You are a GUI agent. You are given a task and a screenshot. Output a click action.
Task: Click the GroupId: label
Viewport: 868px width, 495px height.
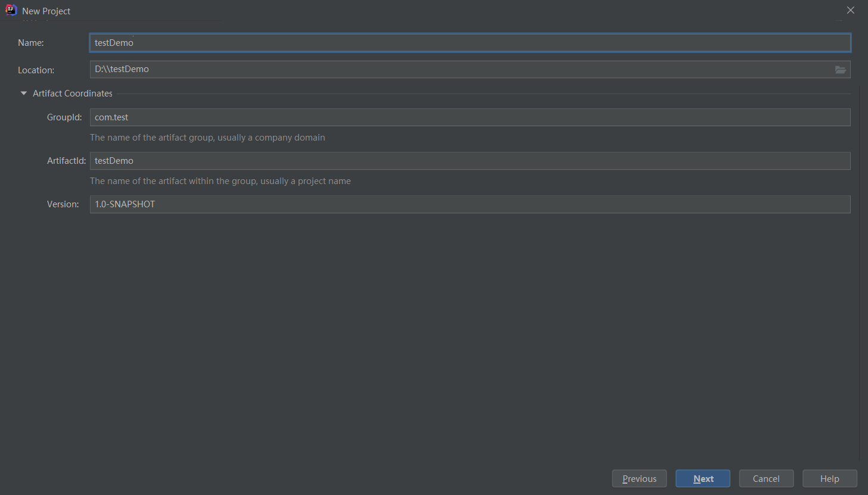click(x=64, y=117)
